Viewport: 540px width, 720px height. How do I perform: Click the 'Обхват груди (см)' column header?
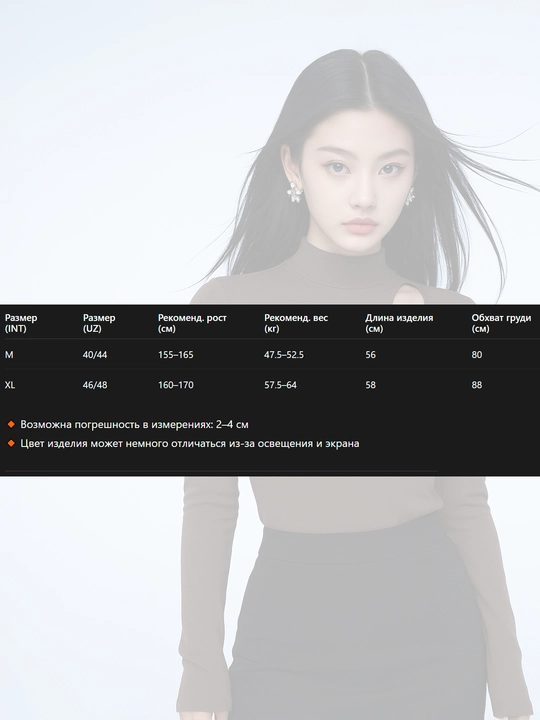pos(501,323)
